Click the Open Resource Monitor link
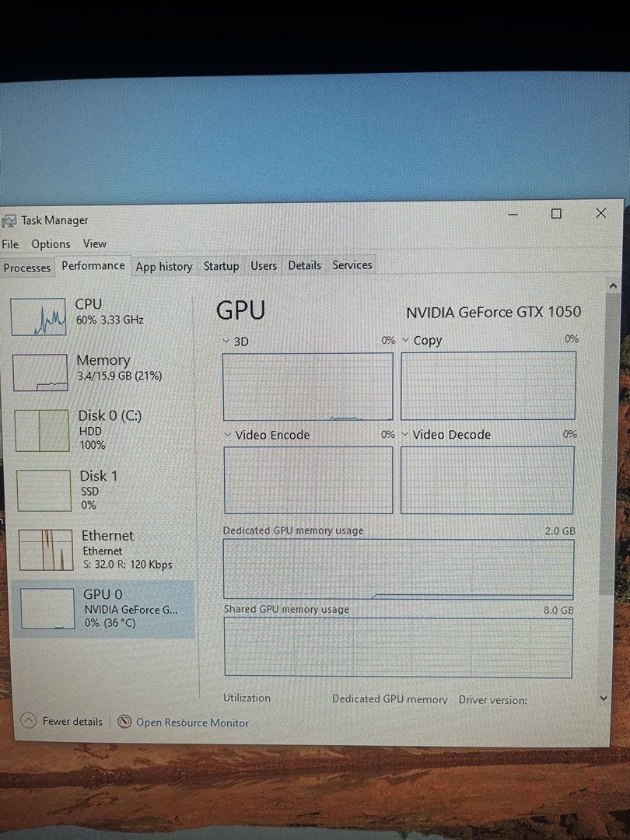 (x=192, y=722)
